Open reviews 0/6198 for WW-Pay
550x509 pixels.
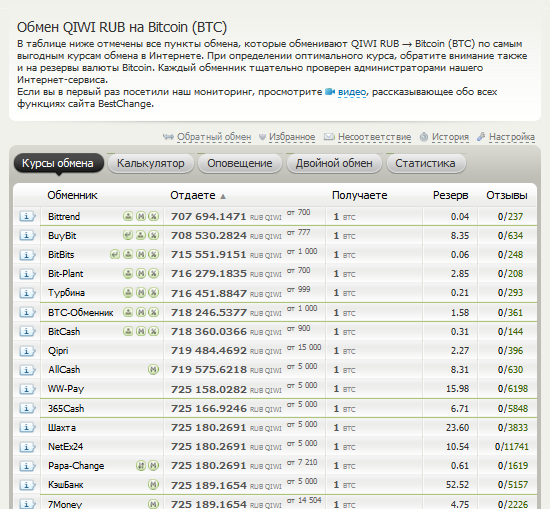point(513,389)
